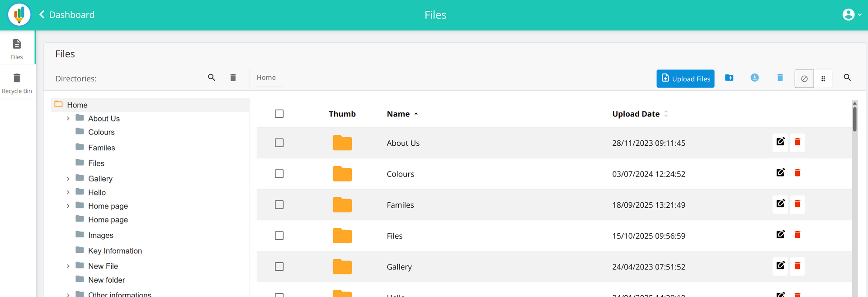Screen dimensions: 868x297
Task: Click the download icon in toolbar
Action: click(x=754, y=78)
